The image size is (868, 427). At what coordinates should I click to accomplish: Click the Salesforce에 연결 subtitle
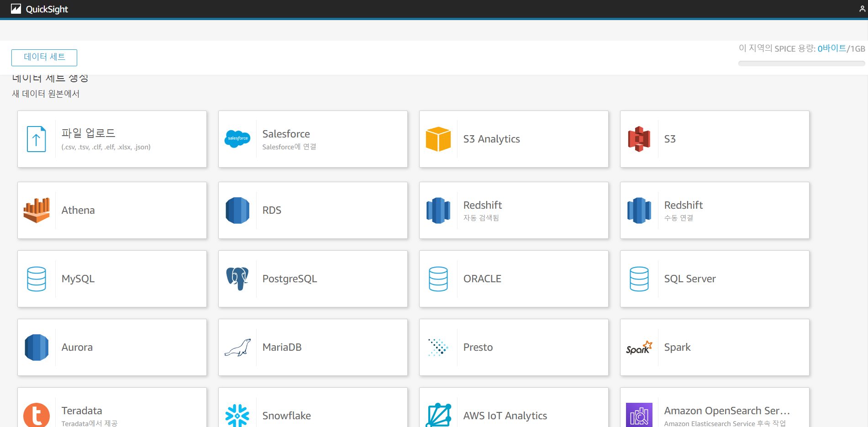point(289,147)
